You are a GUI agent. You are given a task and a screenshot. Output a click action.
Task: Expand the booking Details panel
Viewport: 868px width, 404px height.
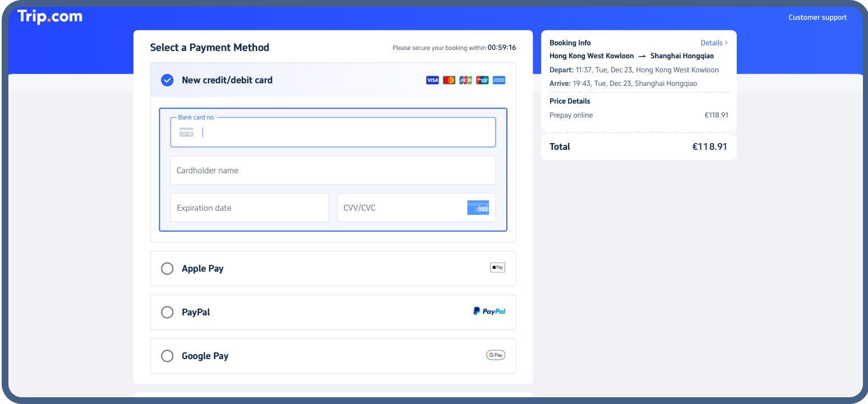coord(712,43)
